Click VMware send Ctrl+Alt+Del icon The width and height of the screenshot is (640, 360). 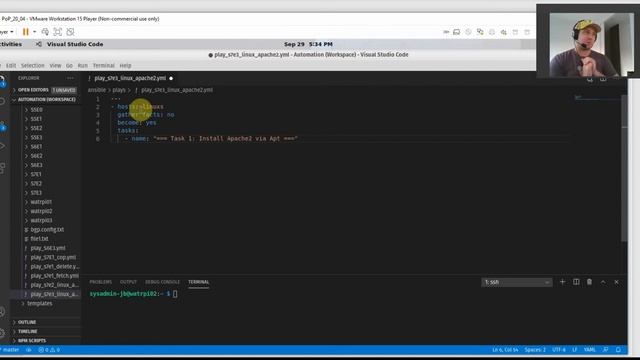pos(45,32)
